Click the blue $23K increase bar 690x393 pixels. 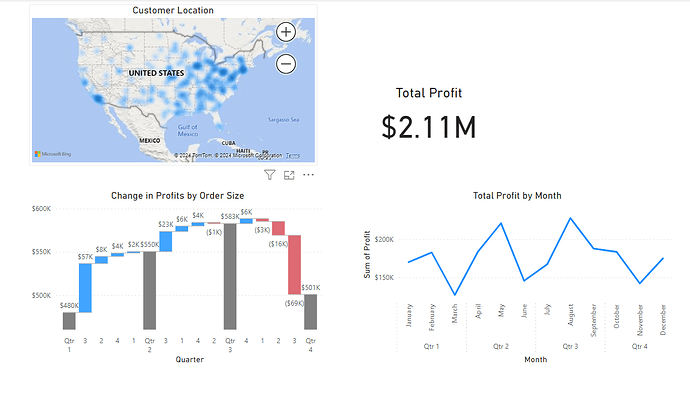tap(166, 242)
